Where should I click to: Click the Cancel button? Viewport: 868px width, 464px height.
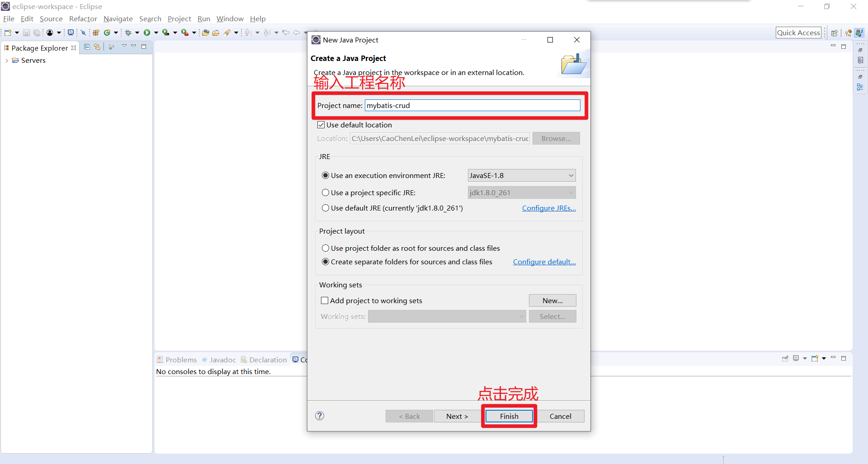561,416
